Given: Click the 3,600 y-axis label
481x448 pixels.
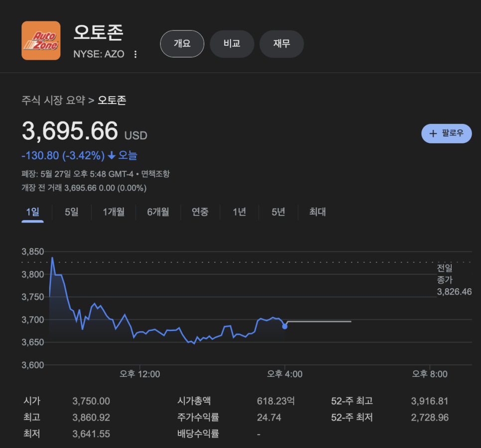Looking at the screenshot, I should [x=33, y=365].
